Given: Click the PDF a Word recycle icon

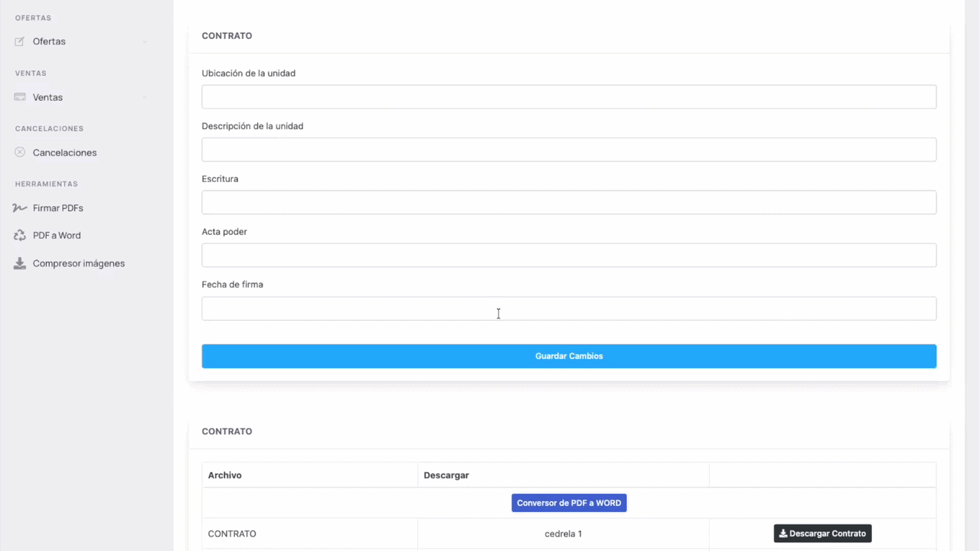Looking at the screenshot, I should click(20, 236).
